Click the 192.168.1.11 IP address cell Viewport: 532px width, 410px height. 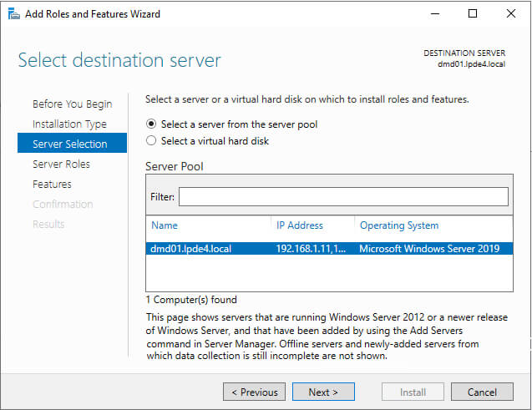311,249
